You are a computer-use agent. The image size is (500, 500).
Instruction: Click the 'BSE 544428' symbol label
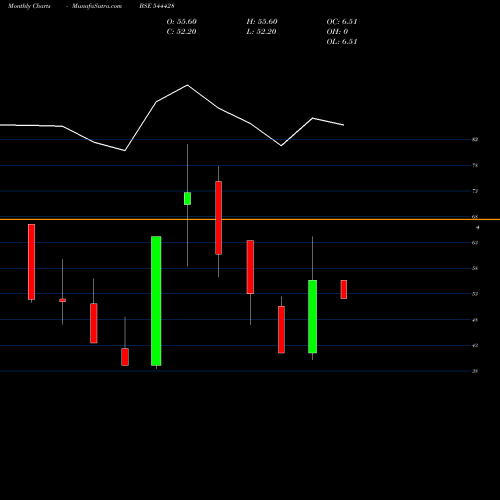pyautogui.click(x=157, y=6)
